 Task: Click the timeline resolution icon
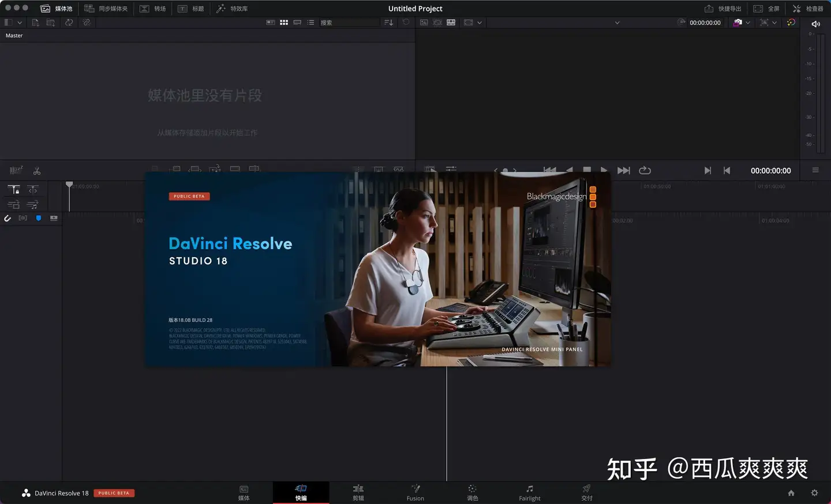(x=764, y=22)
